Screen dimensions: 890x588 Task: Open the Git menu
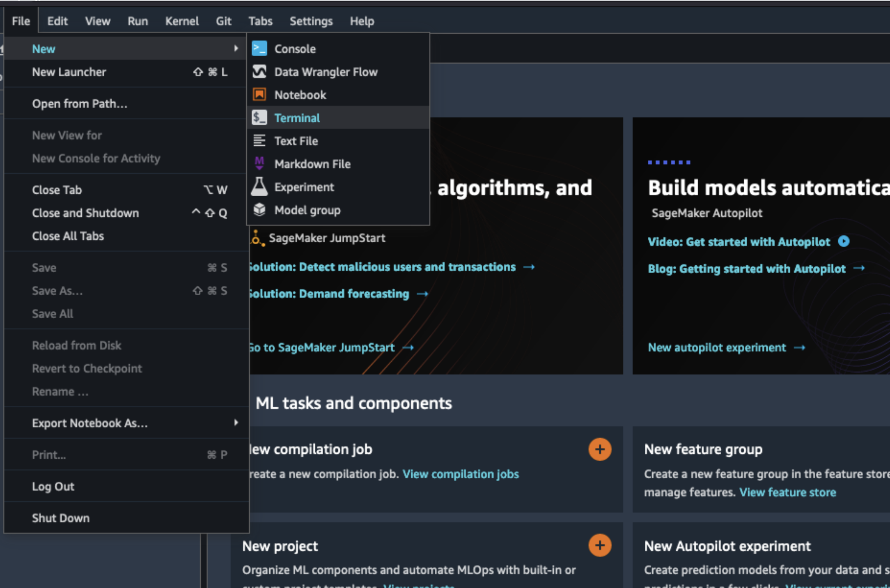tap(224, 21)
